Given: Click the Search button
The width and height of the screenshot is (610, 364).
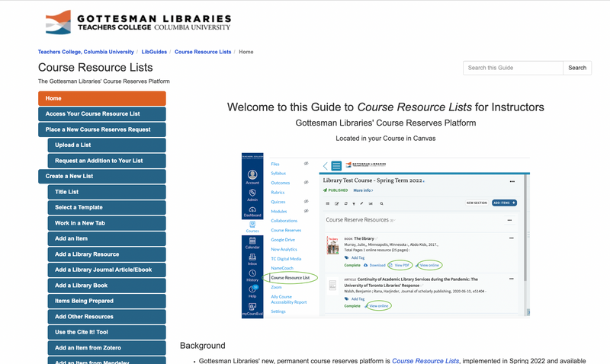Looking at the screenshot, I should tap(577, 68).
